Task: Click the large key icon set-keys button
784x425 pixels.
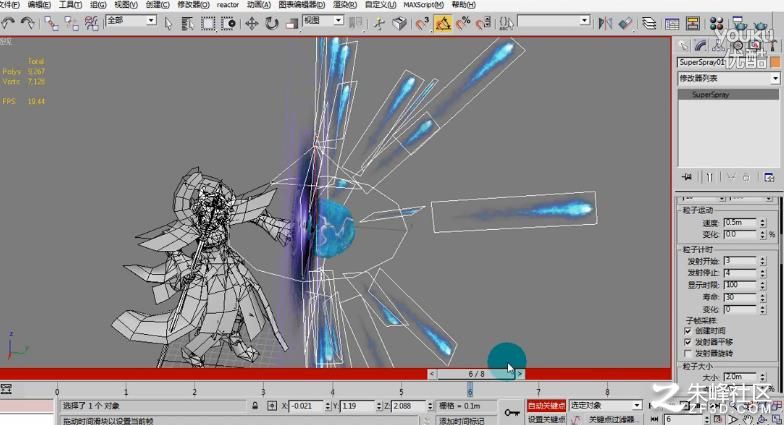Action: point(512,412)
